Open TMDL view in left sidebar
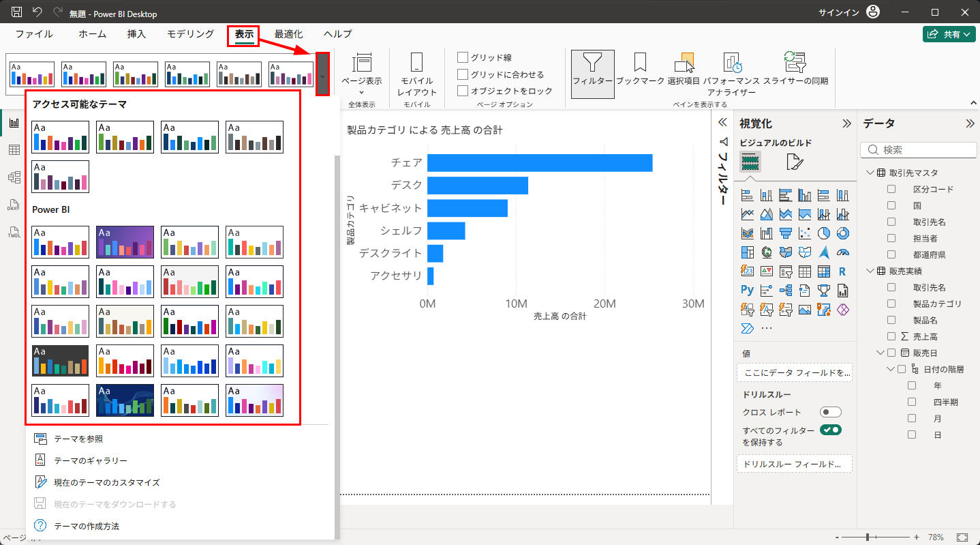 pyautogui.click(x=14, y=232)
